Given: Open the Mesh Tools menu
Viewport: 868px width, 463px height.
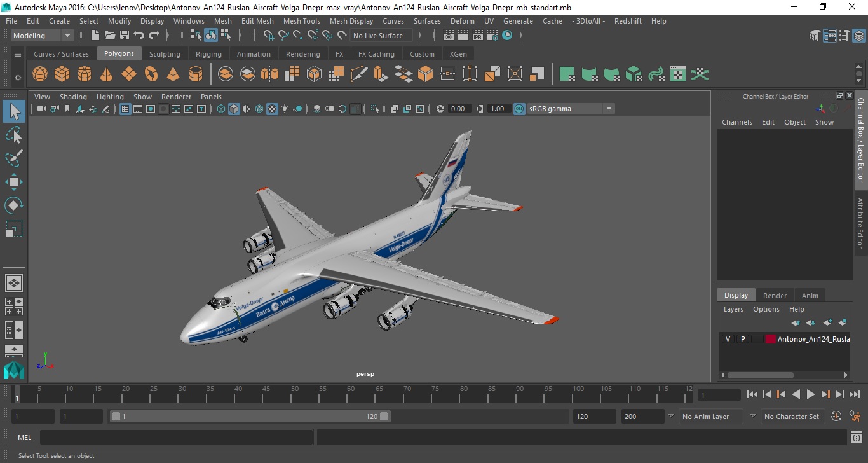Looking at the screenshot, I should (x=301, y=21).
